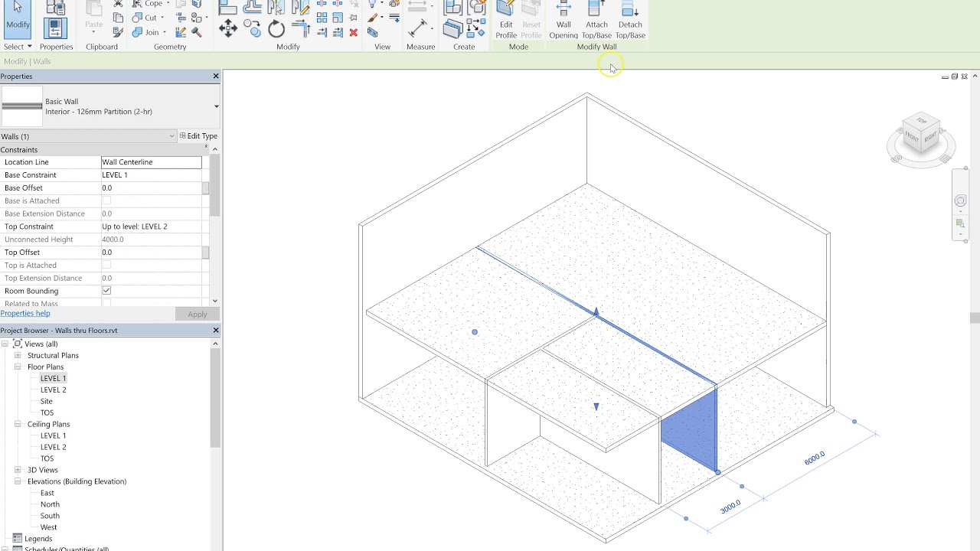The width and height of the screenshot is (980, 551).
Task: Close the Project Browser panel
Action: coord(216,330)
